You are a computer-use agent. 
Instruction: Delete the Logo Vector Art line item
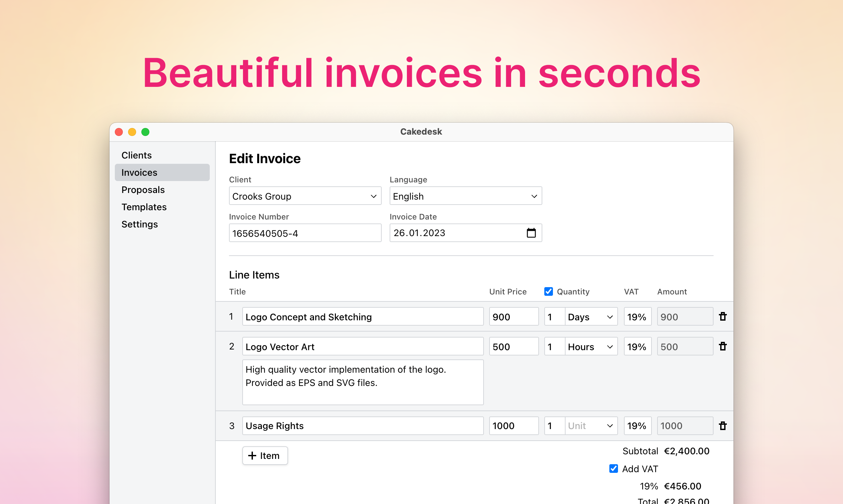[723, 346]
